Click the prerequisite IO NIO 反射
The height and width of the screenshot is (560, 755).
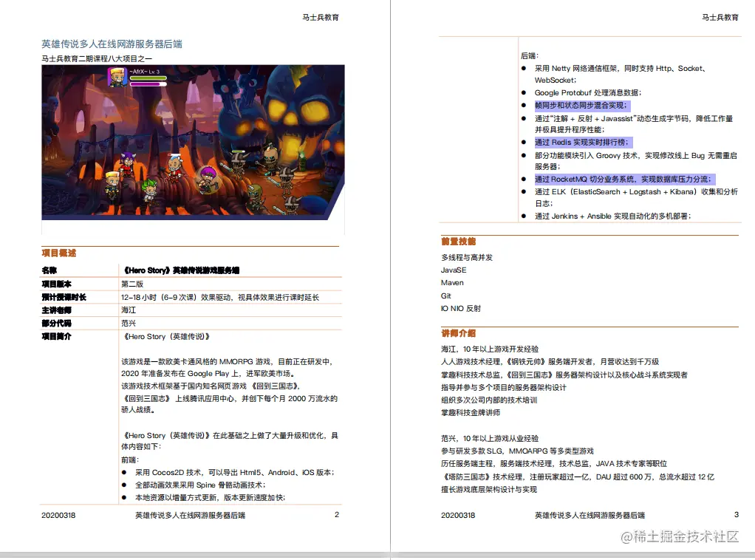(461, 308)
